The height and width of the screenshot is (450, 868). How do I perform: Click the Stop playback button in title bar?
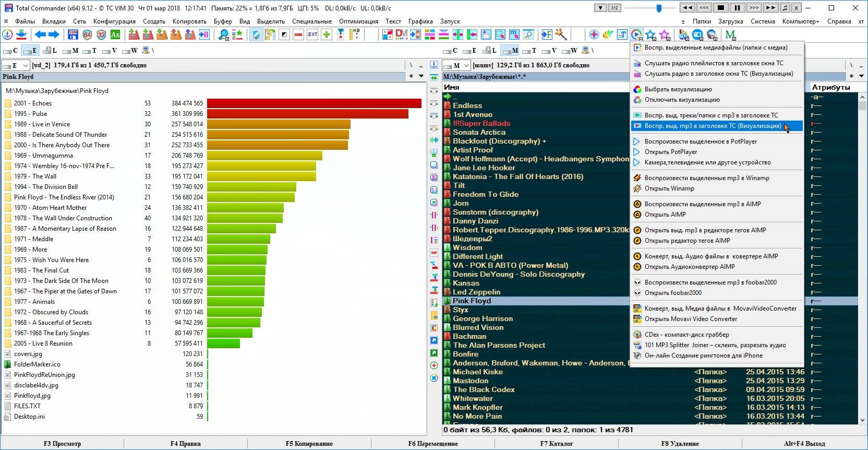(721, 8)
